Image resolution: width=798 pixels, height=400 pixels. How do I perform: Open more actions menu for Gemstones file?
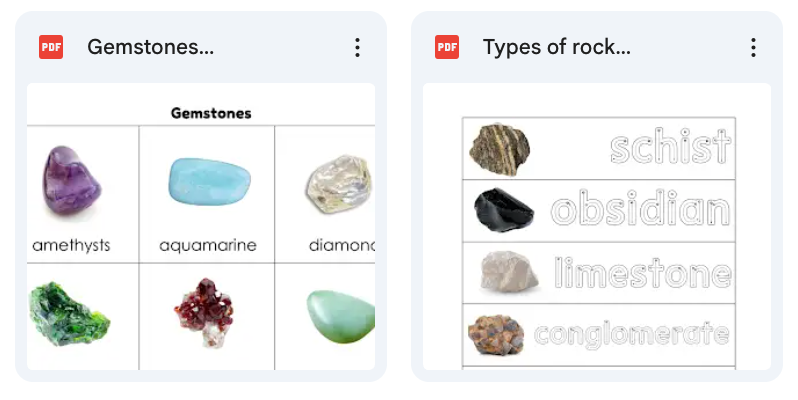(x=357, y=47)
